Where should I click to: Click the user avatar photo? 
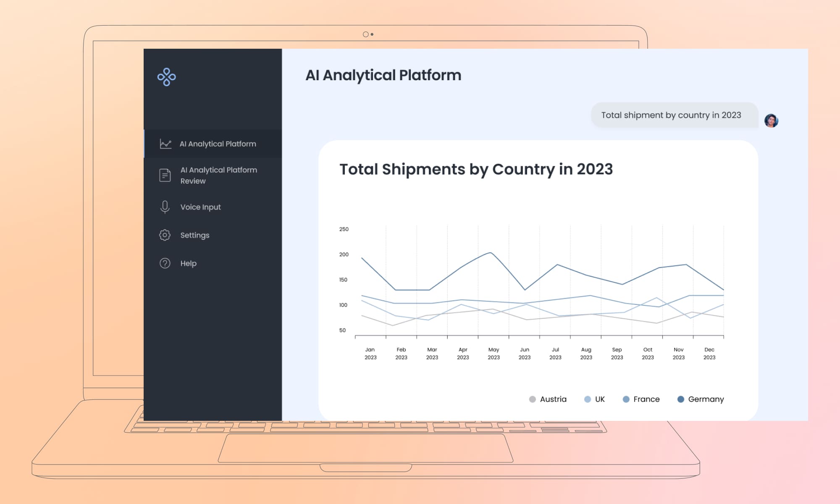pos(771,121)
